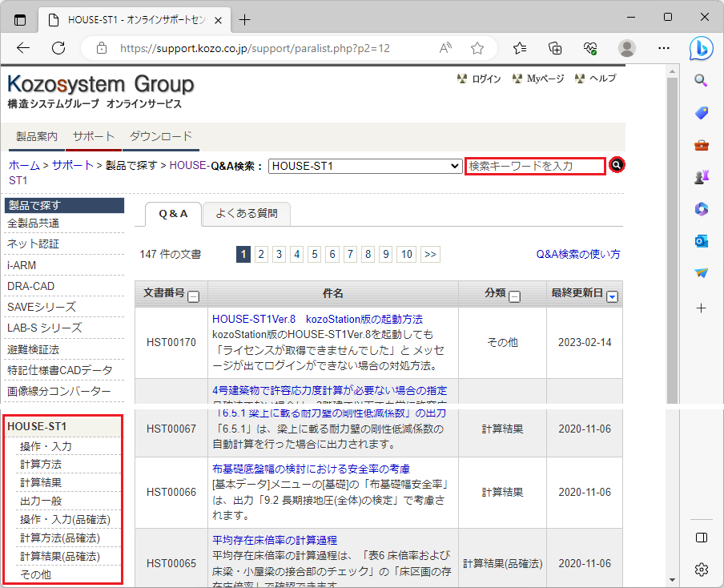Image resolution: width=724 pixels, height=588 pixels.
Task: Click the browser profile avatar
Action: coord(627,48)
